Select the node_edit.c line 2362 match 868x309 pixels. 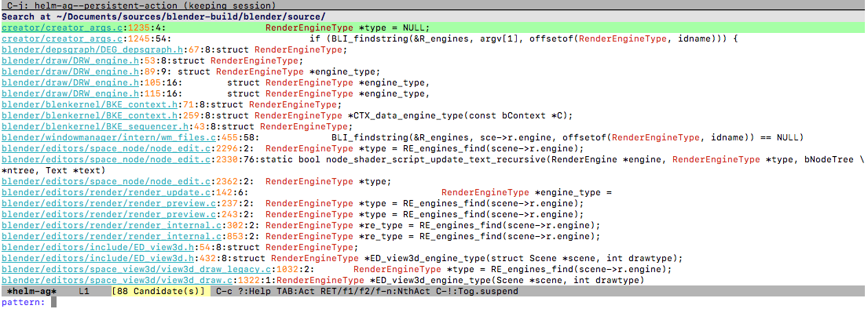[x=434, y=181]
